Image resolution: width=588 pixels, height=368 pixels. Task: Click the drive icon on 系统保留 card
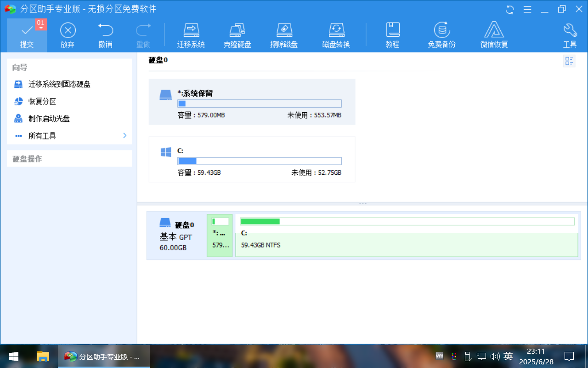165,95
